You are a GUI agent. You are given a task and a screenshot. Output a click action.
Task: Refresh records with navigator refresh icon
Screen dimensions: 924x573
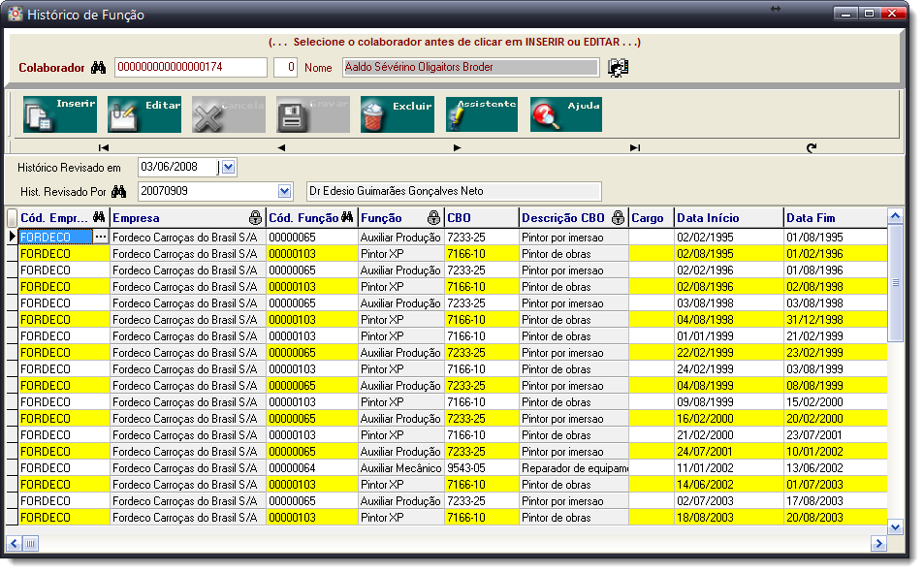click(x=812, y=147)
